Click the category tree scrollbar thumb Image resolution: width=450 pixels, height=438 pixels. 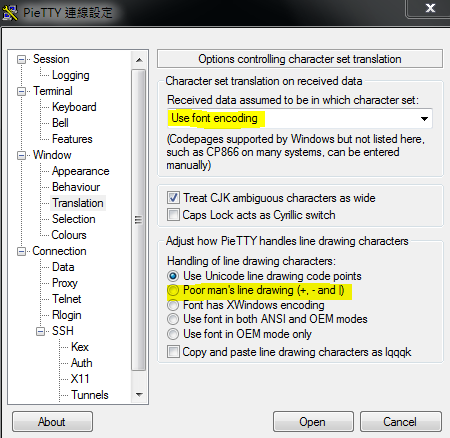click(138, 220)
